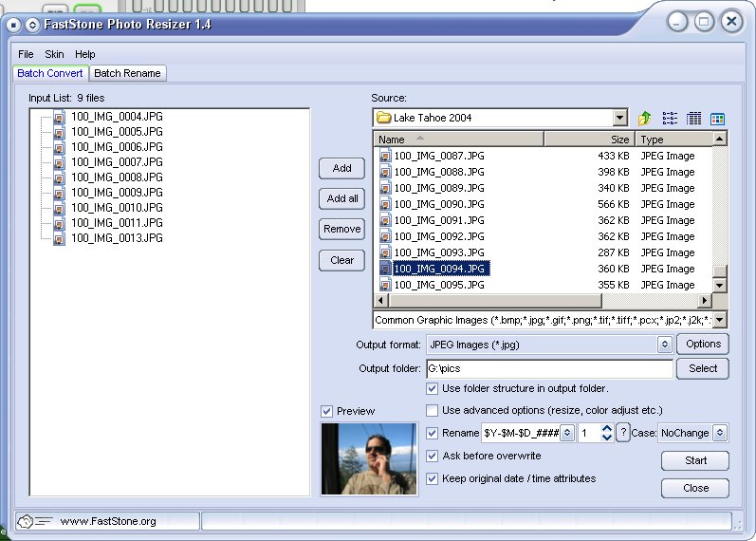Switch source view to details mode icon
The image size is (756, 541).
tap(693, 119)
